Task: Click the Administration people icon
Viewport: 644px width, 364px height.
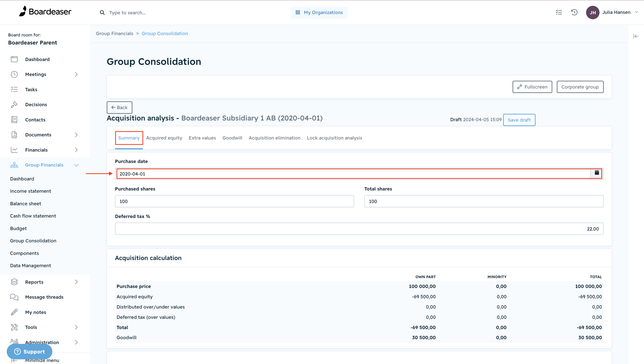Action: point(14,341)
